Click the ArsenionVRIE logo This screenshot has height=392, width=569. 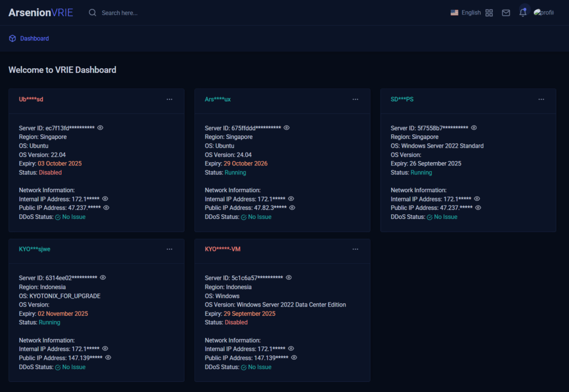click(x=41, y=13)
